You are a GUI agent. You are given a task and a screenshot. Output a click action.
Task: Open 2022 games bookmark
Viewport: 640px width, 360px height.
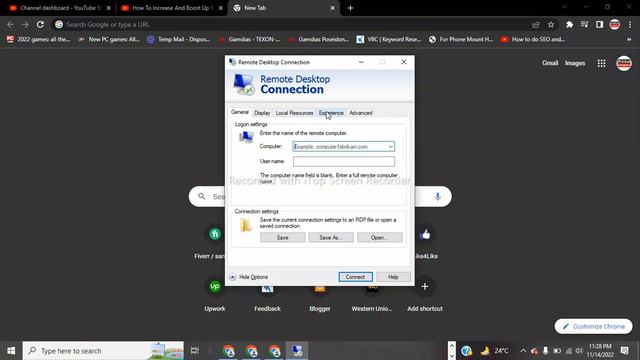click(39, 39)
